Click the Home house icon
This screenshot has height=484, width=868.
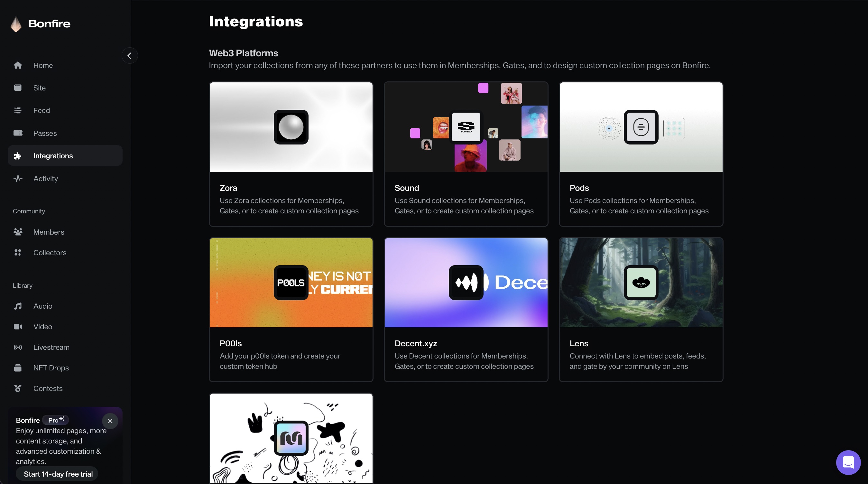pos(18,65)
